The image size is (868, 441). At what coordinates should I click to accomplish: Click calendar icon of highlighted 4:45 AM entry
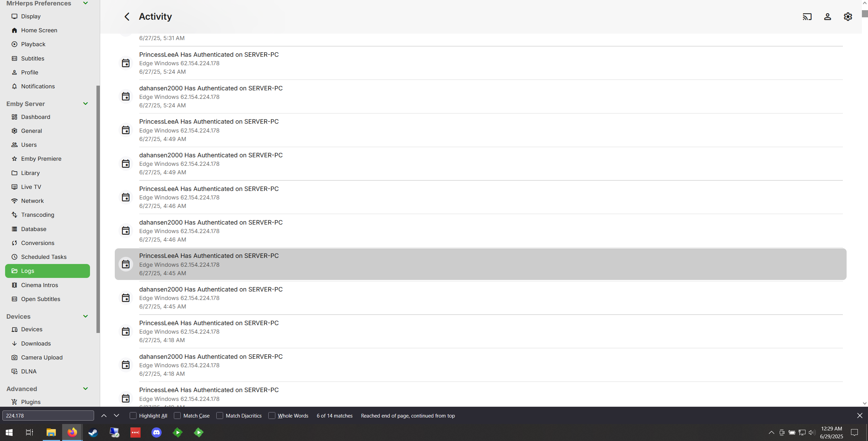pyautogui.click(x=126, y=264)
